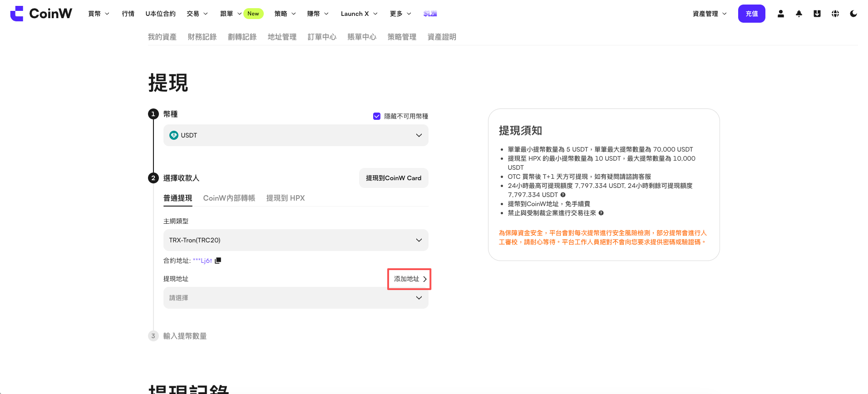This screenshot has width=868, height=394.
Task: Switch to 地址管理 tab
Action: [282, 37]
